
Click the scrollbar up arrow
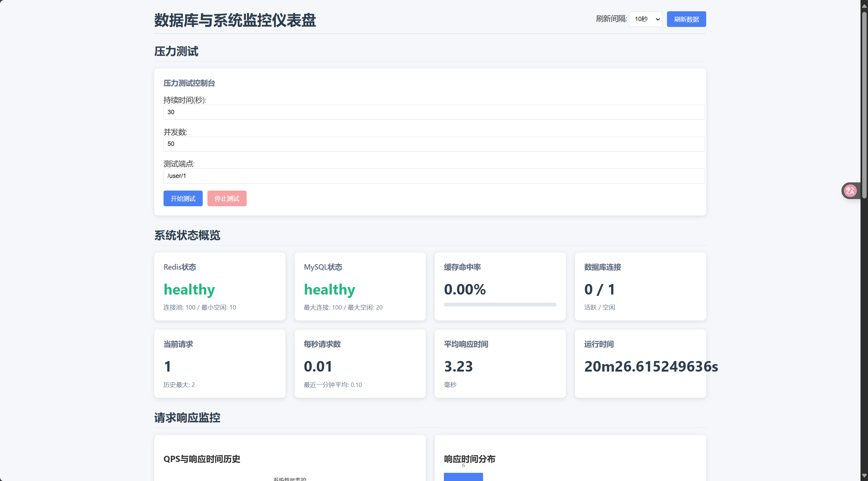click(864, 6)
